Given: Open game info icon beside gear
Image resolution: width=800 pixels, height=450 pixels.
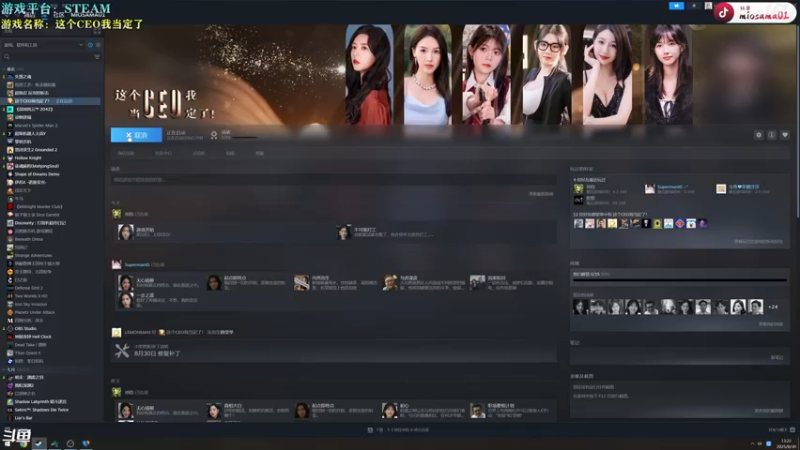Looking at the screenshot, I should (x=771, y=135).
